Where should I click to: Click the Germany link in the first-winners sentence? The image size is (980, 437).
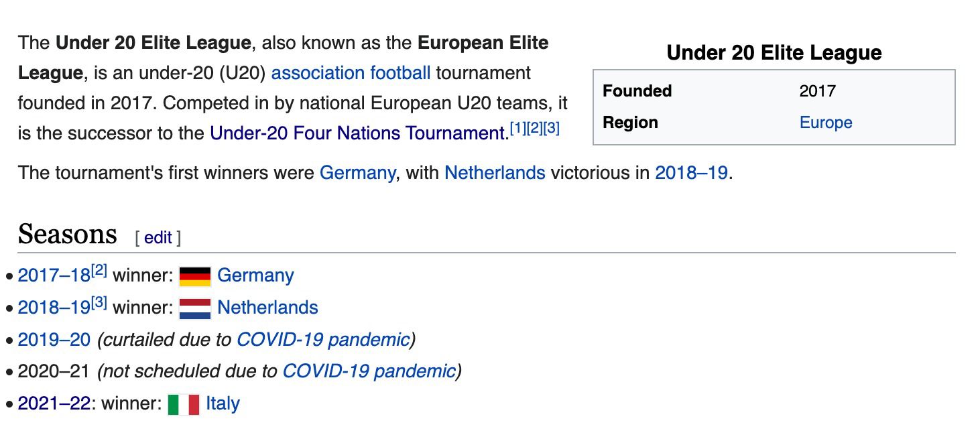[357, 173]
